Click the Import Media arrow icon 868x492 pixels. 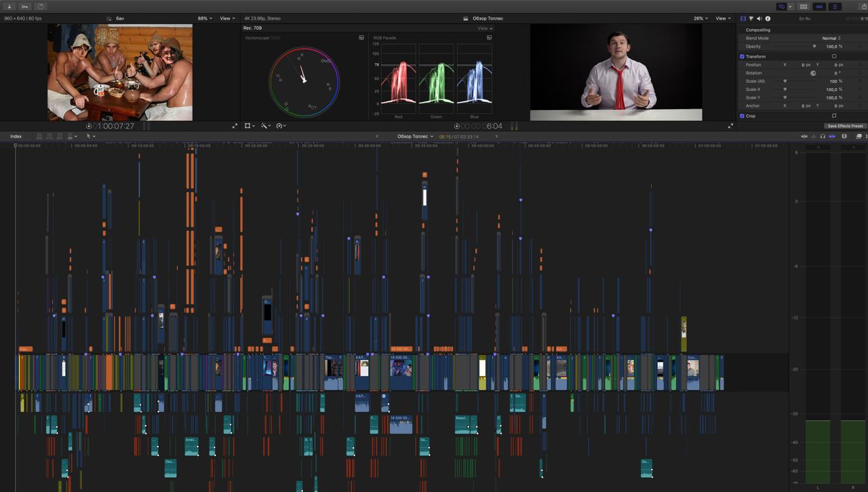coord(9,6)
